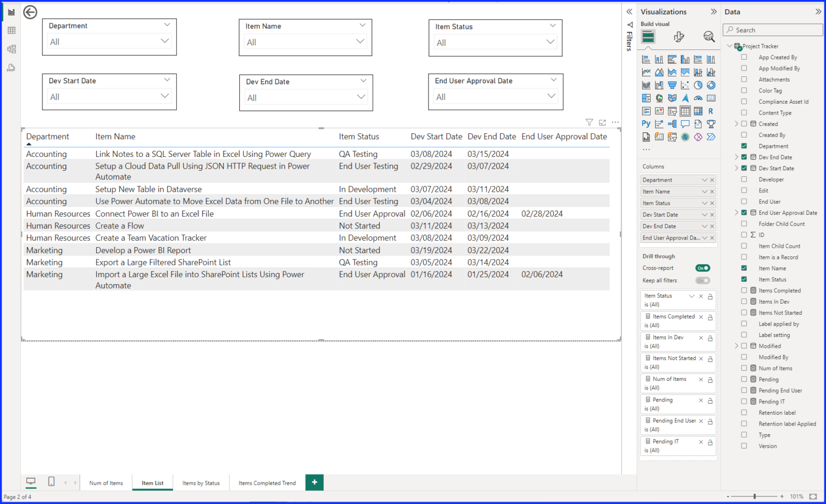Select the matrix visualization icon

(x=698, y=111)
